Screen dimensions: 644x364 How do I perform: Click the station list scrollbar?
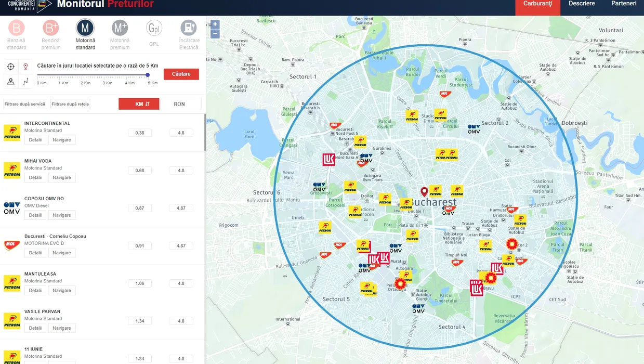coord(204,133)
